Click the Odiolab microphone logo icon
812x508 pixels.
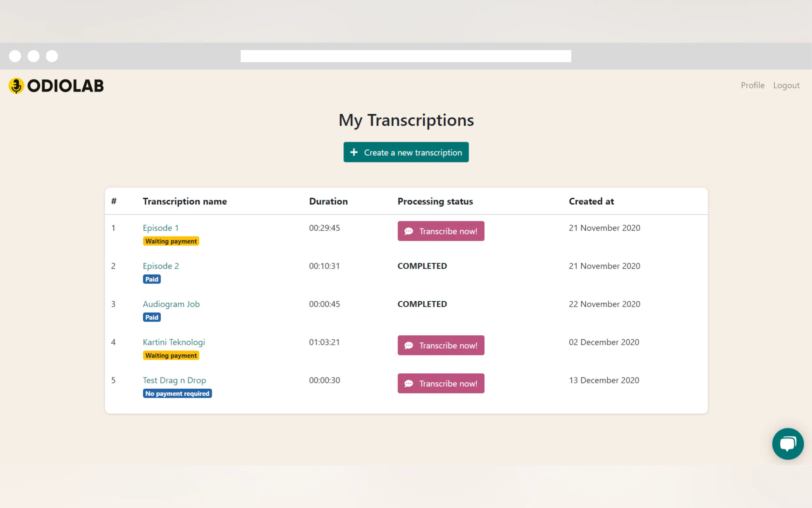coord(16,86)
